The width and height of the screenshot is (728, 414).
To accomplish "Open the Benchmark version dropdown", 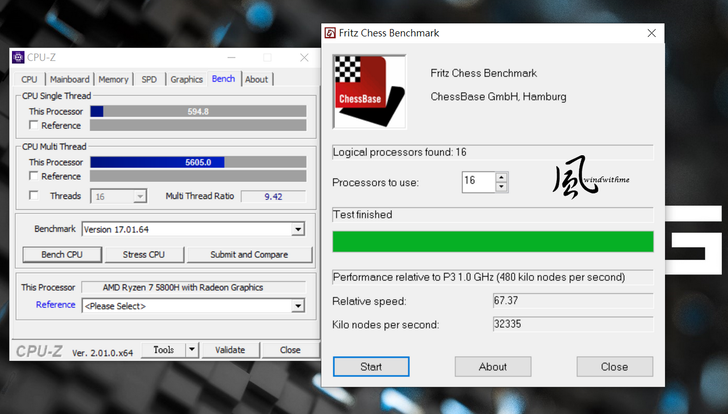I will [x=298, y=229].
